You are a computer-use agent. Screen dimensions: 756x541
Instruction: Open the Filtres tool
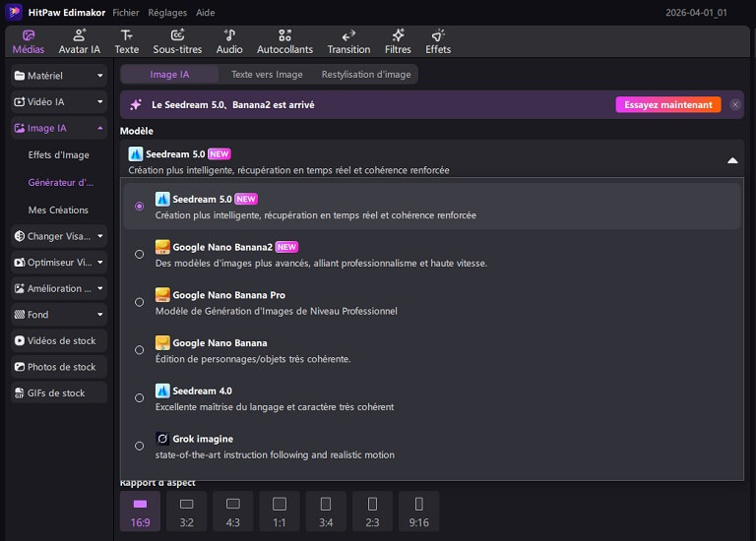(398, 41)
